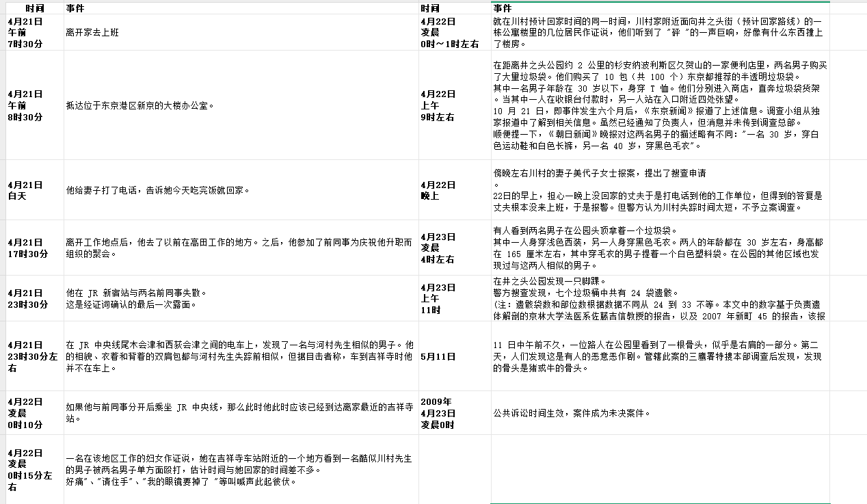Select the cell about phoning his wife

click(241, 190)
